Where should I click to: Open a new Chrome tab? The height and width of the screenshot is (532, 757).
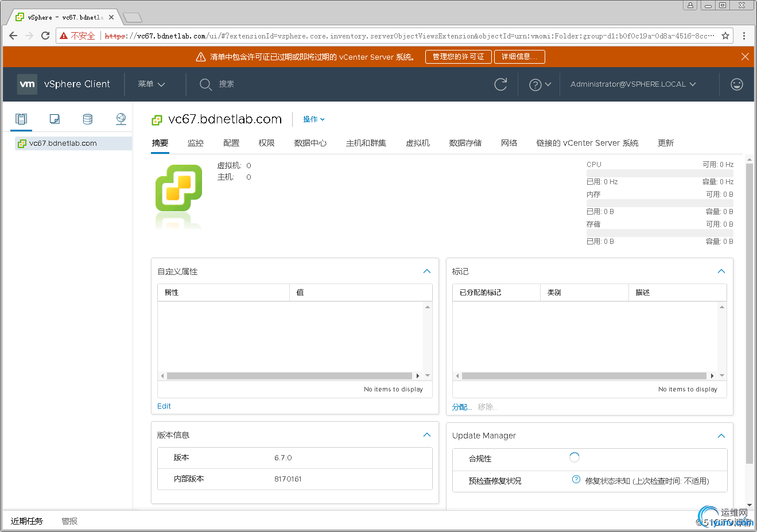[132, 17]
